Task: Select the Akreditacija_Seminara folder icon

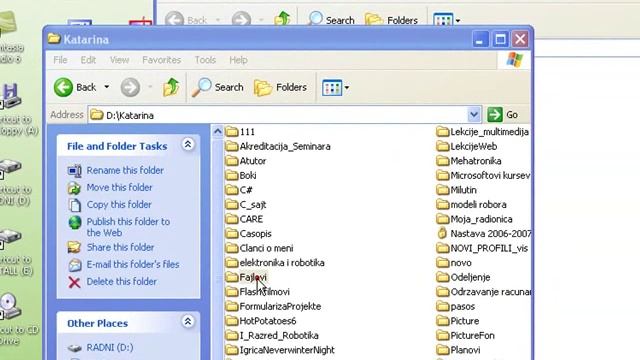Action: coord(232,147)
